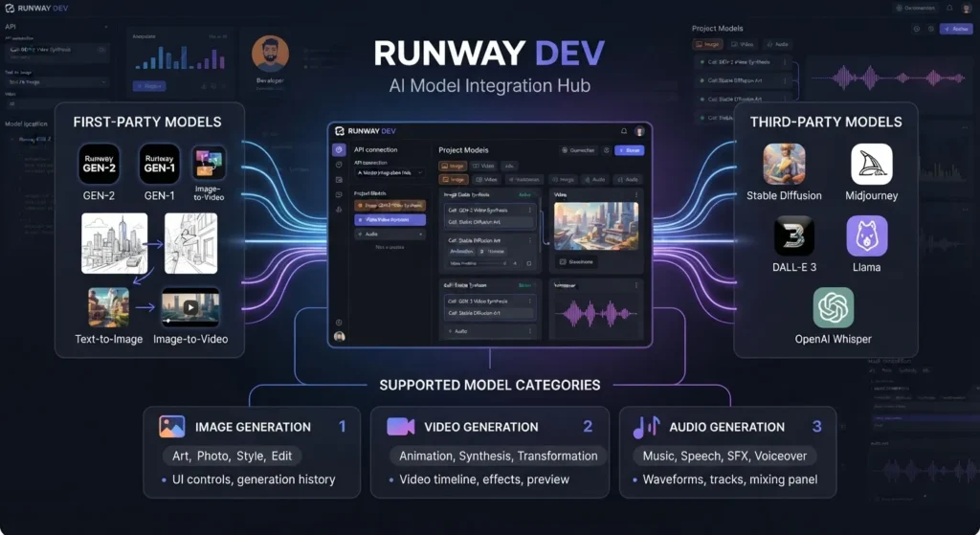This screenshot has height=535, width=980.
Task: Select the Image-to-Video icon in First-Party Models
Action: click(209, 164)
